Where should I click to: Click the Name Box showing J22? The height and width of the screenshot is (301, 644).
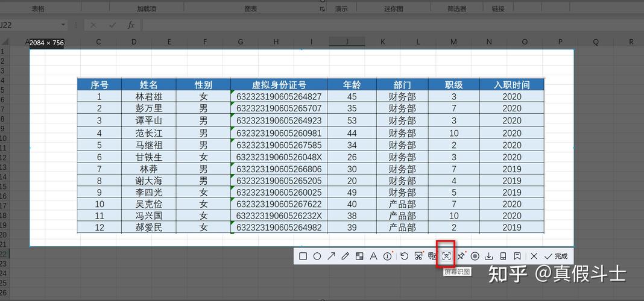pyautogui.click(x=30, y=25)
